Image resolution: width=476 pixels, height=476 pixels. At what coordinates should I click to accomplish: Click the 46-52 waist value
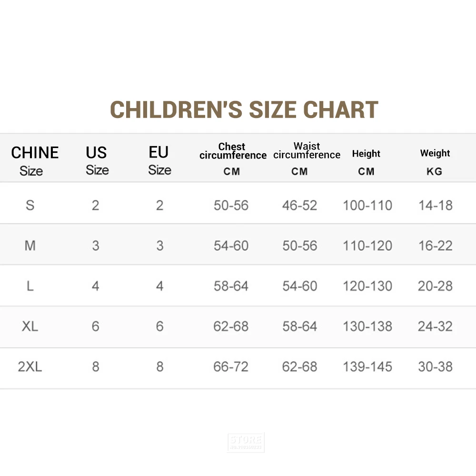299,206
